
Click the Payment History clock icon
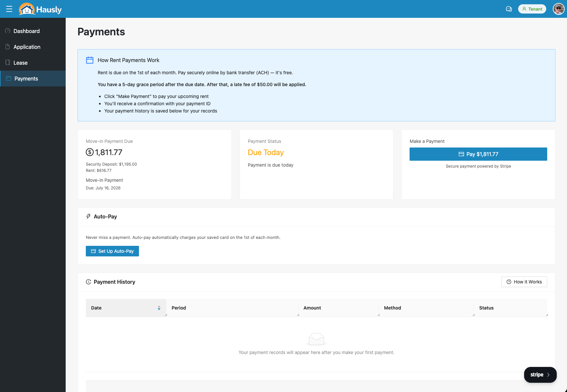tap(88, 282)
